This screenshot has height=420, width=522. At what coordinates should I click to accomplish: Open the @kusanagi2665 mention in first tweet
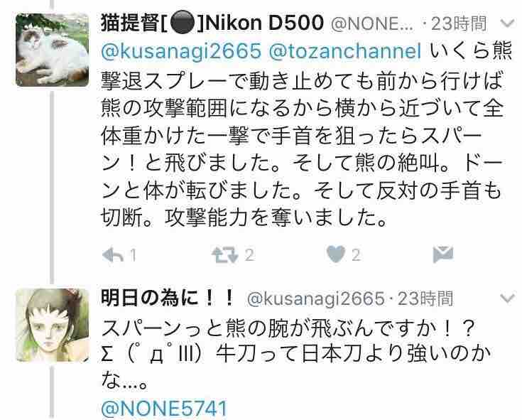181,52
